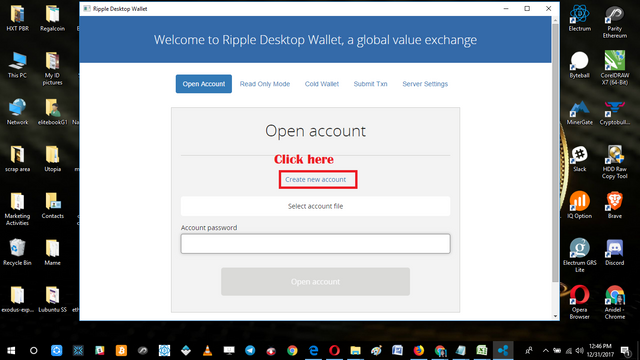Image resolution: width=640 pixels, height=360 pixels.
Task: Select the elitebookG1 folder icon
Action: click(52, 112)
